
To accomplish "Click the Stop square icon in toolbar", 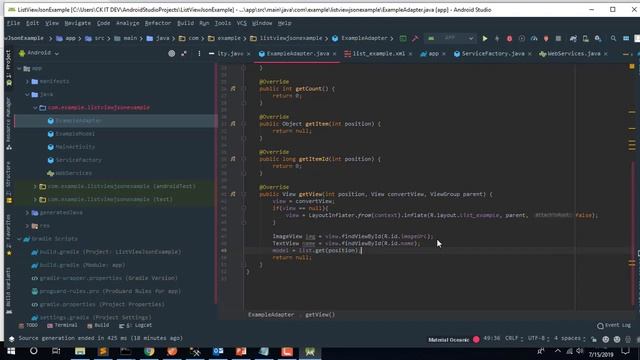I will point(558,38).
